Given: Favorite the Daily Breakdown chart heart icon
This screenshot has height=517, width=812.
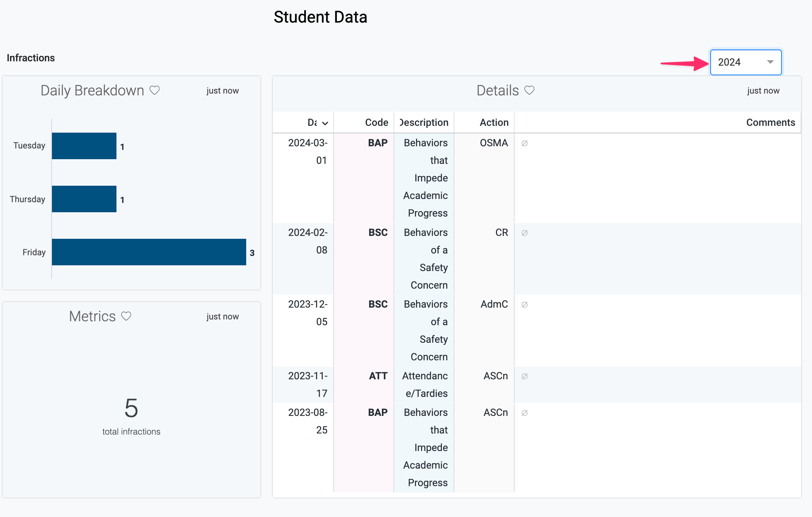Looking at the screenshot, I should 154,90.
